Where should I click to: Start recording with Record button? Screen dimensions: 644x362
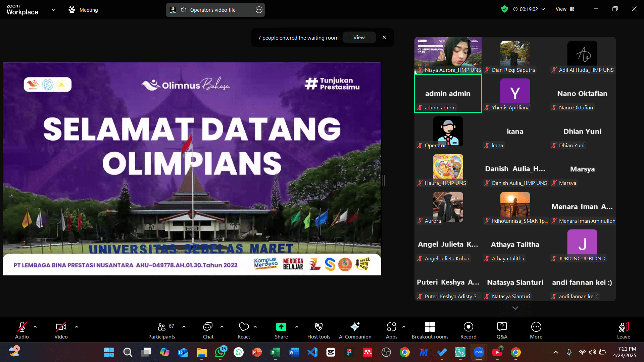point(468,330)
